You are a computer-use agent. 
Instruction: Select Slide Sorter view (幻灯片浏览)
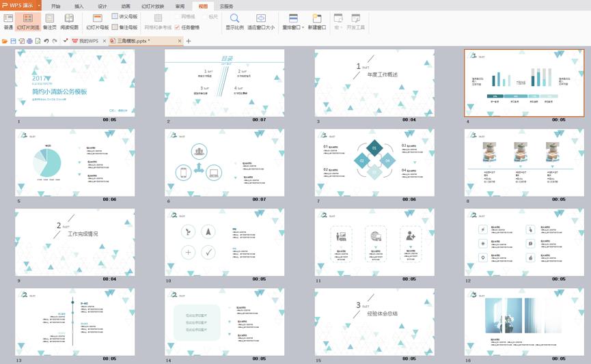pos(28,21)
